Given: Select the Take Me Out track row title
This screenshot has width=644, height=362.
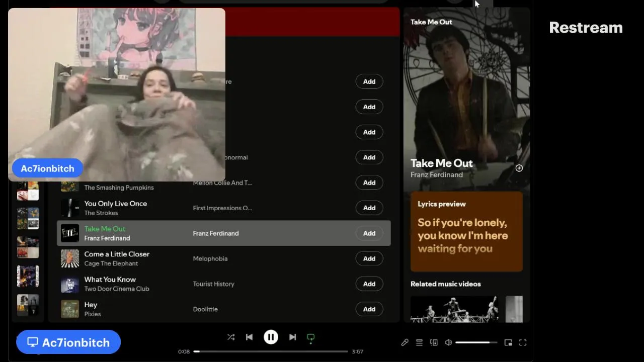Looking at the screenshot, I should click(x=105, y=229).
